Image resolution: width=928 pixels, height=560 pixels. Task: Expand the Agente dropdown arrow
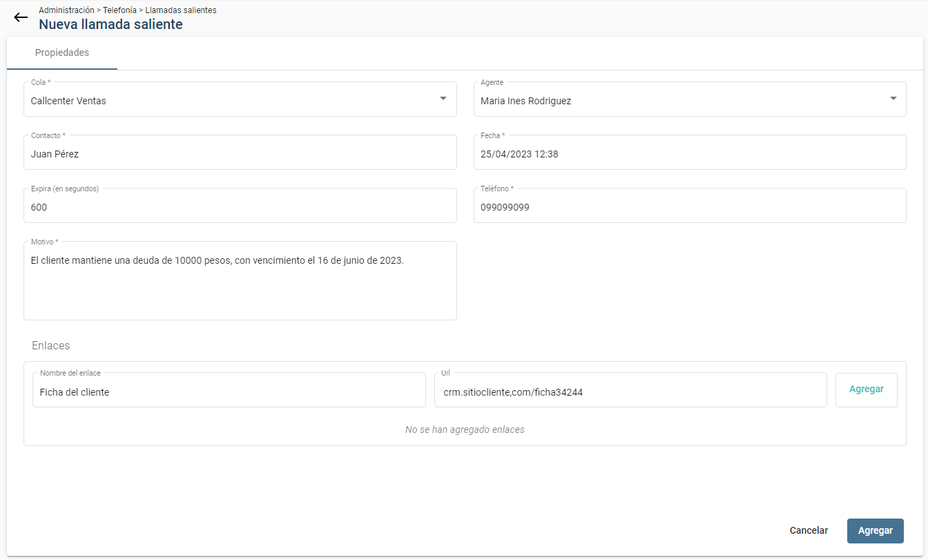tap(893, 99)
